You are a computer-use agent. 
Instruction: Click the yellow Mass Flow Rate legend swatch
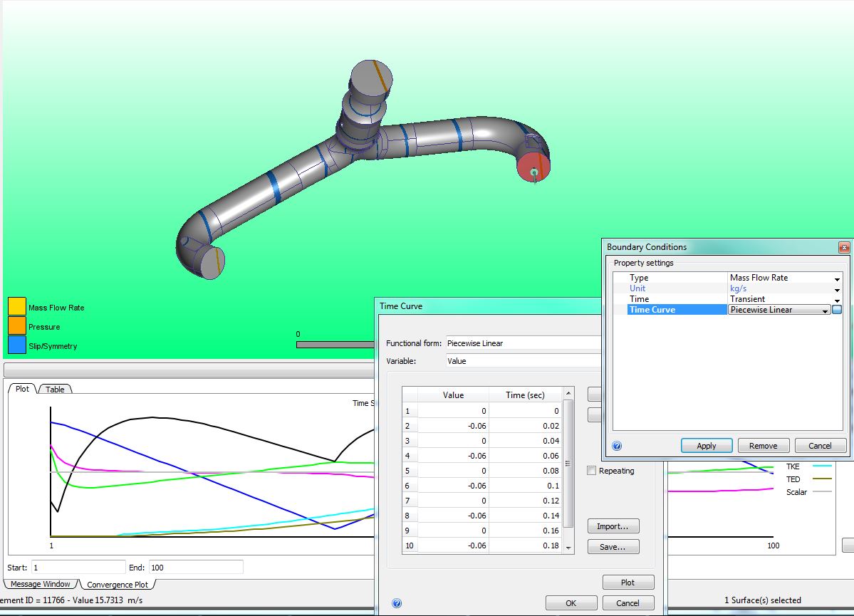click(x=17, y=307)
